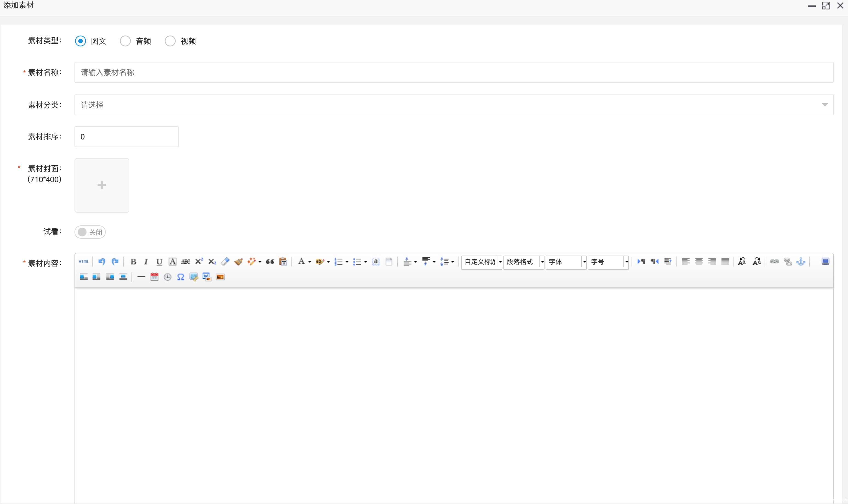The height and width of the screenshot is (504, 848).
Task: Click the 素材名称 input field
Action: [x=454, y=72]
